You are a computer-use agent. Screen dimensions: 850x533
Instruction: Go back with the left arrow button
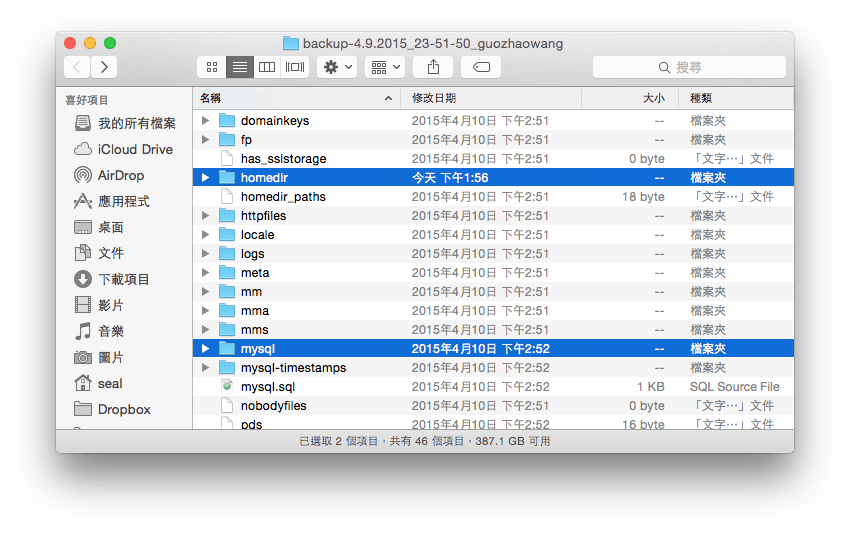coord(77,67)
